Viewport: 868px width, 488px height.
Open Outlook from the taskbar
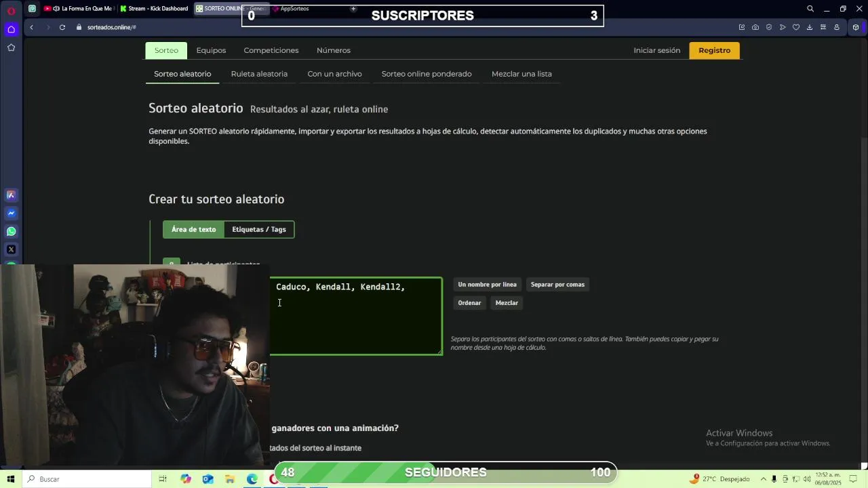coord(208,479)
